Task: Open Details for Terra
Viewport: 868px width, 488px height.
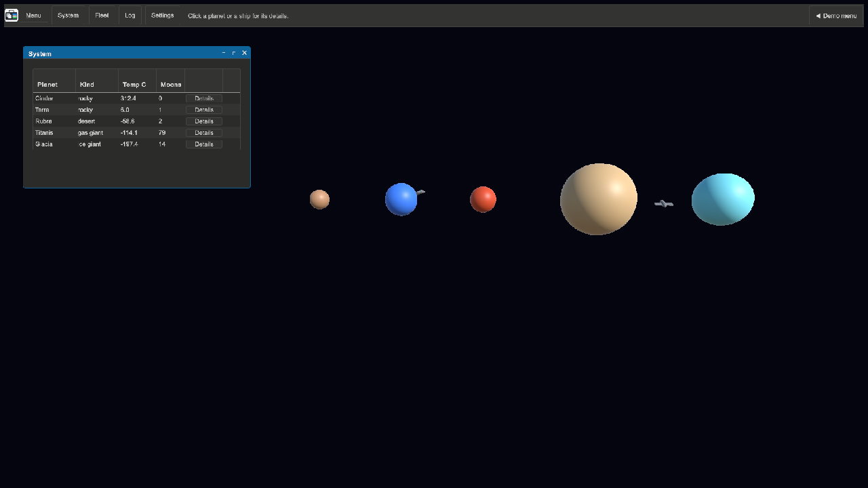Action: click(204, 110)
